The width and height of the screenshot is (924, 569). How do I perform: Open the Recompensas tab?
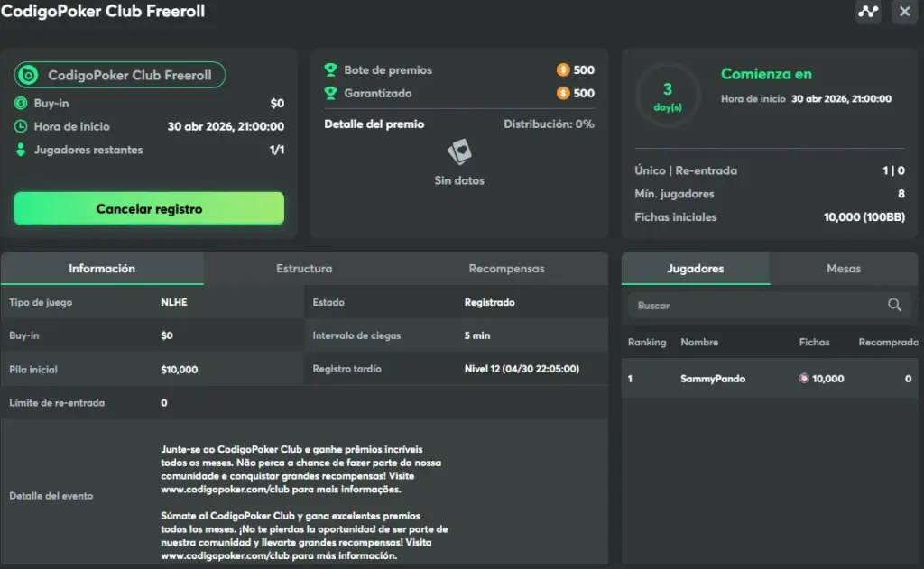(507, 269)
